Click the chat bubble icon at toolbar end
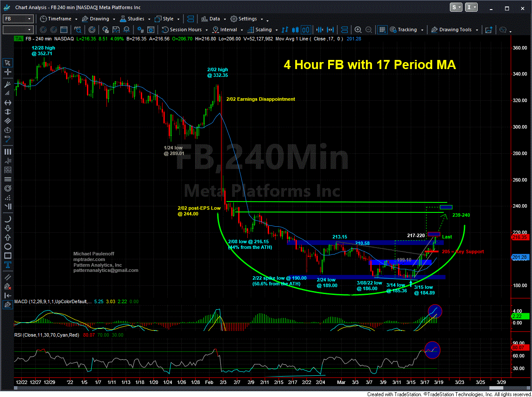Image resolution: width=532 pixels, height=397 pixels. [503, 30]
